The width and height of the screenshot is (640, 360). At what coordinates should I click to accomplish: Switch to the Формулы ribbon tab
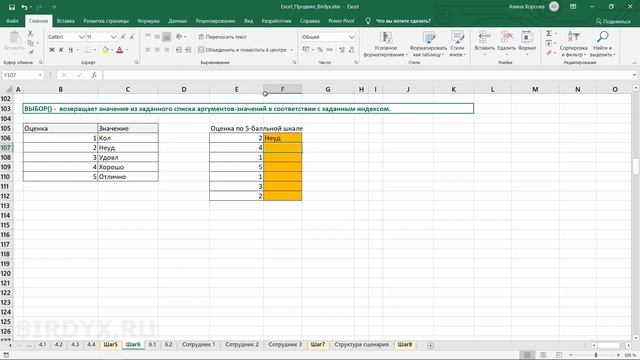click(x=148, y=21)
